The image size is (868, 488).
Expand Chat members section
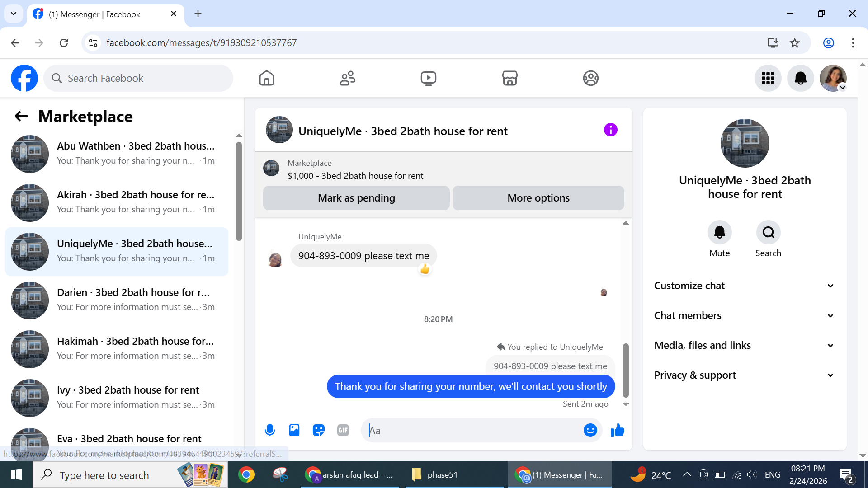click(x=744, y=315)
